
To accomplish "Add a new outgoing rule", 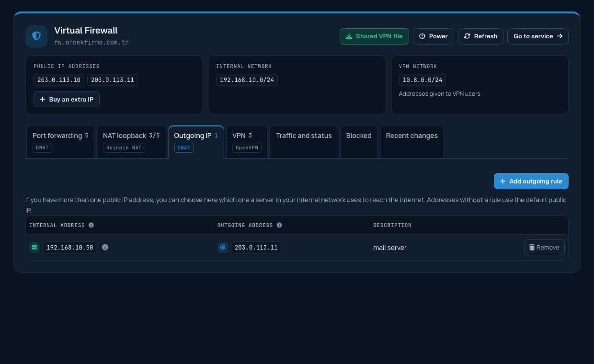I will (x=531, y=181).
